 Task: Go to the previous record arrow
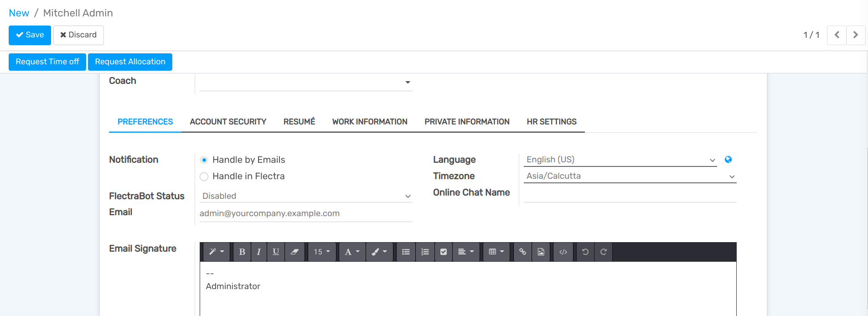point(837,35)
